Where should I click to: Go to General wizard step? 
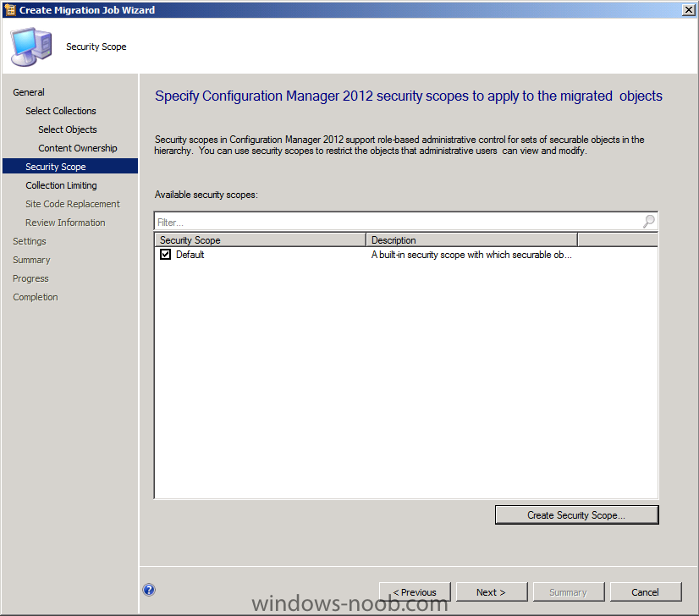pos(29,92)
